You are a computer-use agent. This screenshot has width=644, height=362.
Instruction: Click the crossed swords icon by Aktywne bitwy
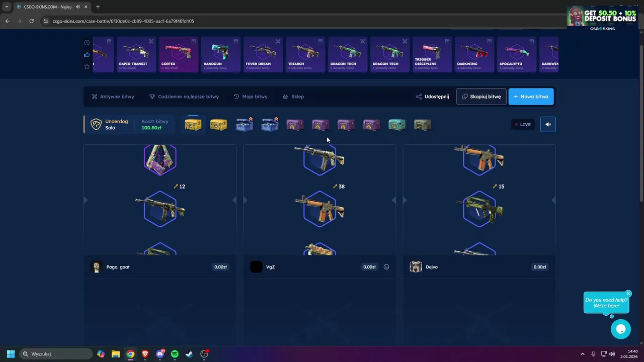click(95, 97)
